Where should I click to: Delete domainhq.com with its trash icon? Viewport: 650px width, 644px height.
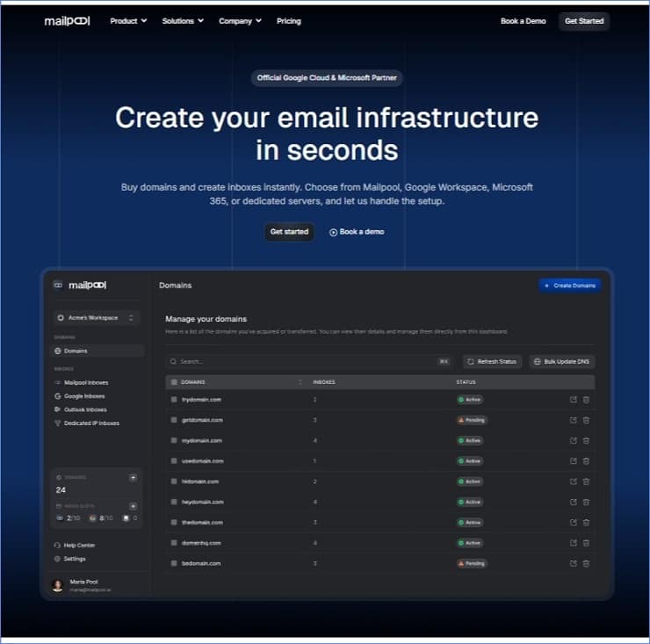[586, 543]
